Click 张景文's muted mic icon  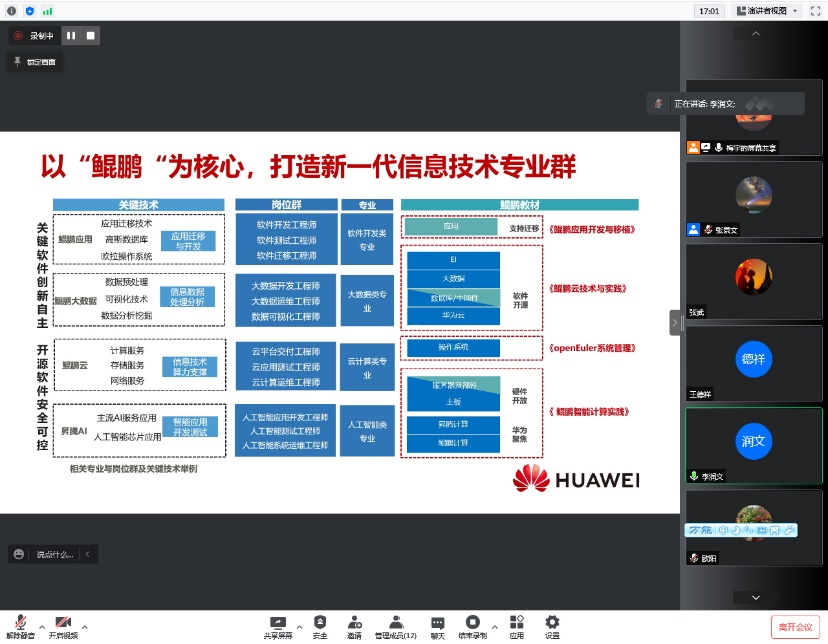point(708,230)
